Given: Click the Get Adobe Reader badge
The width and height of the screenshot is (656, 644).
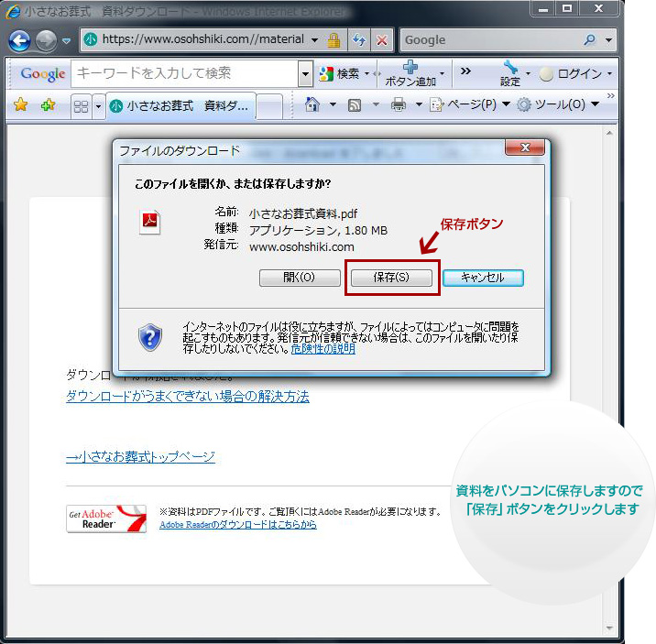Looking at the screenshot, I should [106, 519].
